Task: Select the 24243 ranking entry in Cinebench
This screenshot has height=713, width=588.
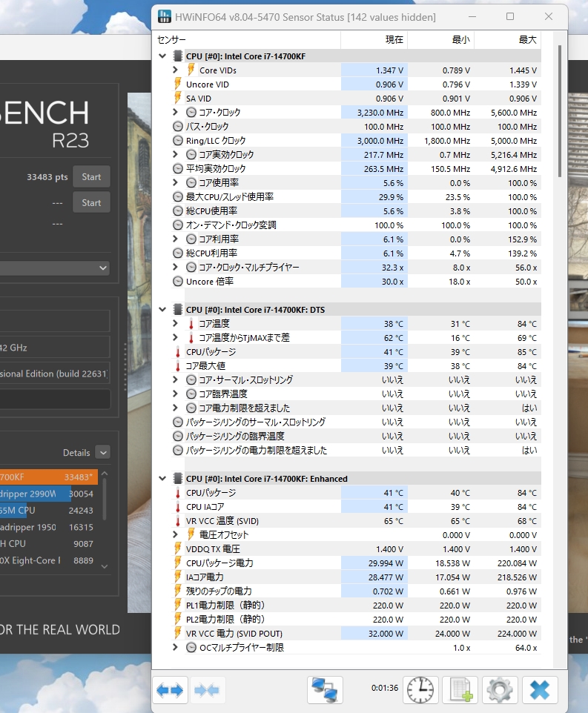Action: point(48,511)
